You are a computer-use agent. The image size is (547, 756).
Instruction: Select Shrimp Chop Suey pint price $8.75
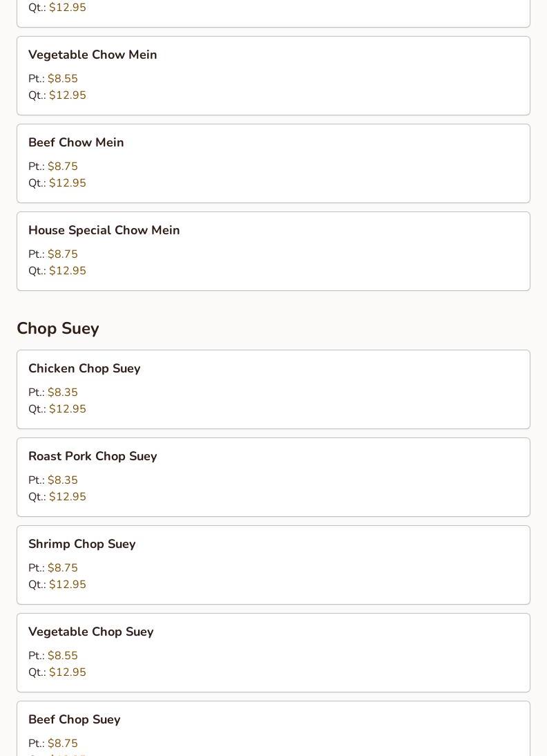pyautogui.click(x=63, y=567)
